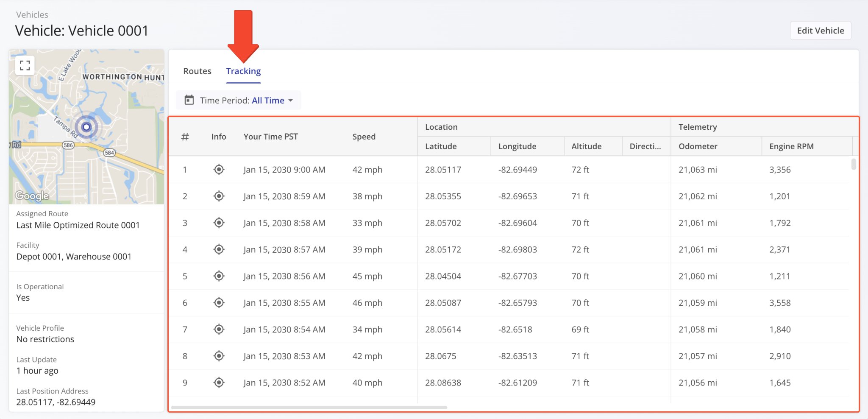868x419 pixels.
Task: Select the Tracking tab
Action: (243, 71)
